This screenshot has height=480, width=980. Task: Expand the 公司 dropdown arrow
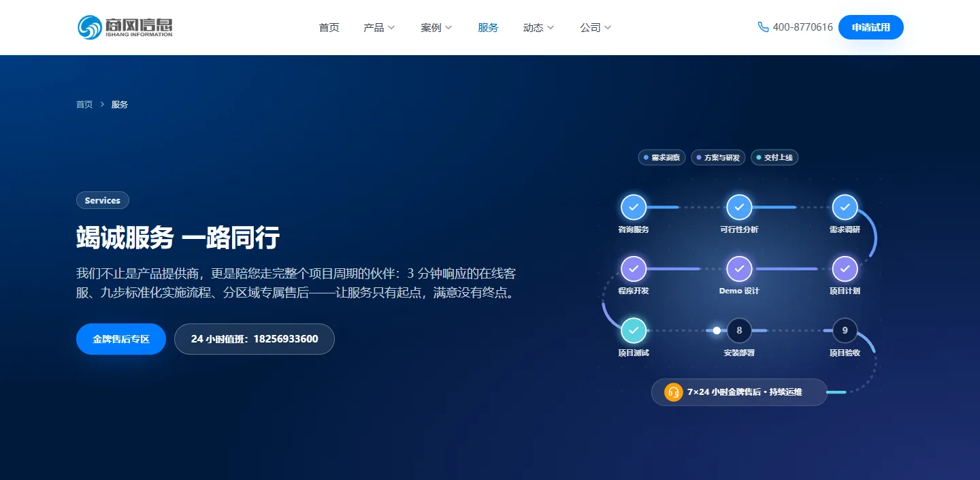[608, 28]
